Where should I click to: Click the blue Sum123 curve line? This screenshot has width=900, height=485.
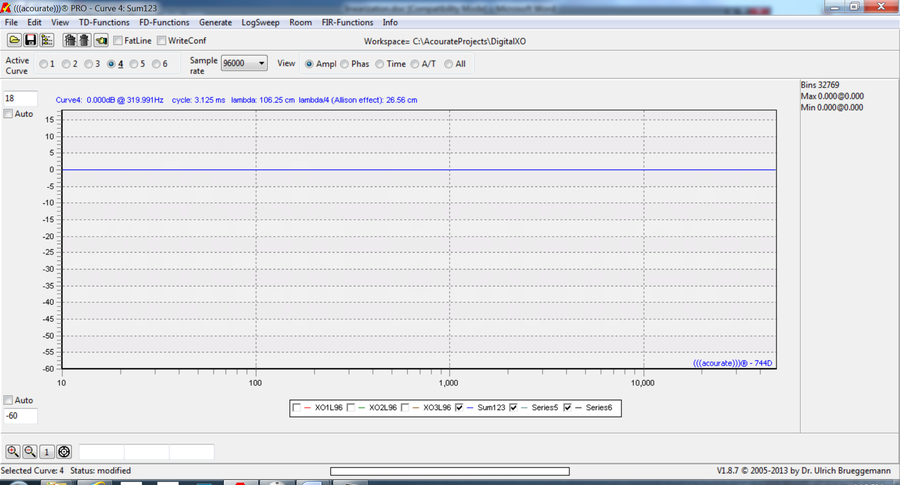coord(419,170)
